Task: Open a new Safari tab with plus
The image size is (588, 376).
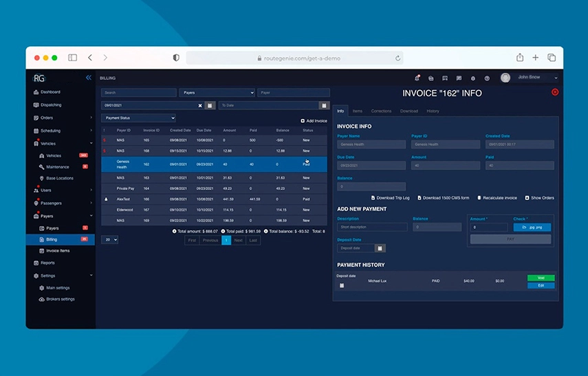Action: [536, 57]
